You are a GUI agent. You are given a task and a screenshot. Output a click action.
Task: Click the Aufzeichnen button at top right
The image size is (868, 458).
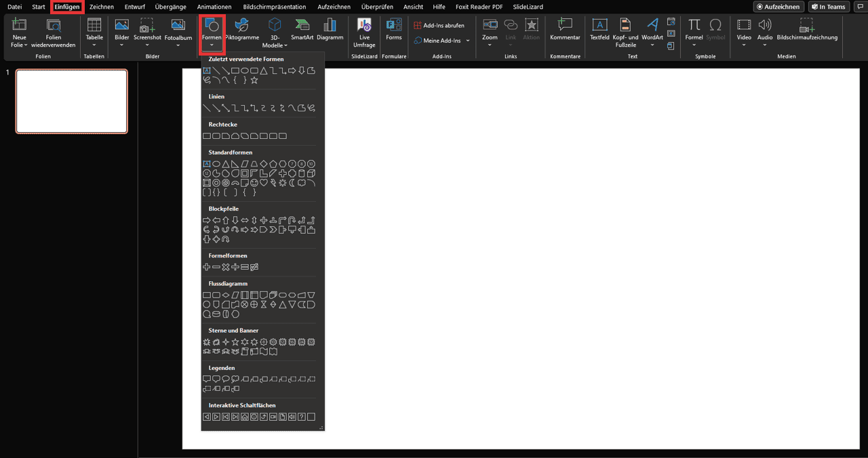[x=778, y=7]
